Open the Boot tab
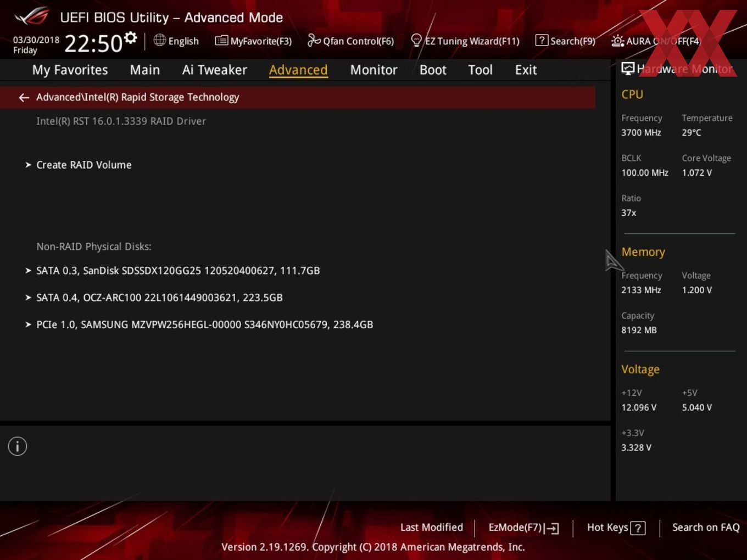The width and height of the screenshot is (747, 560). click(x=433, y=70)
